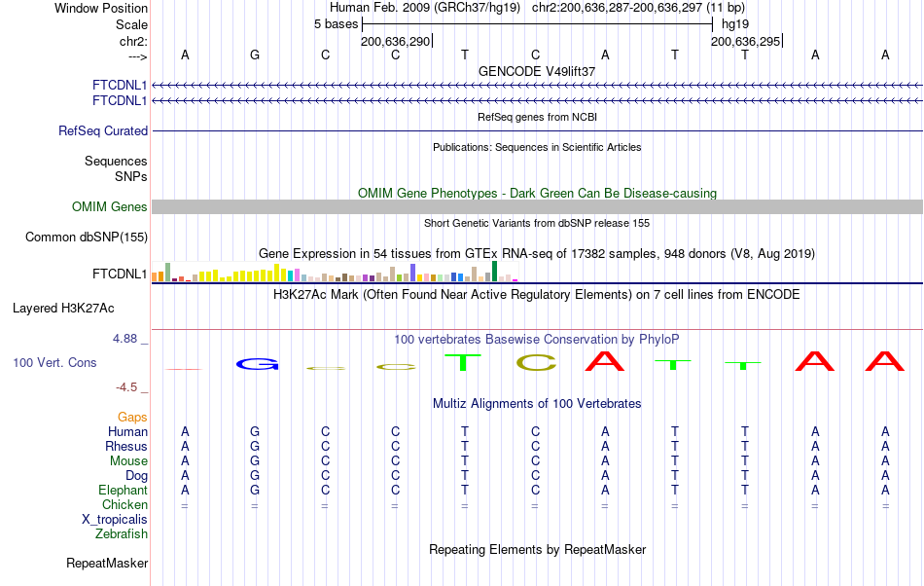Click the 4.88 PhyloP maximum value
Viewport: 924px width, 586px height.
click(x=124, y=339)
